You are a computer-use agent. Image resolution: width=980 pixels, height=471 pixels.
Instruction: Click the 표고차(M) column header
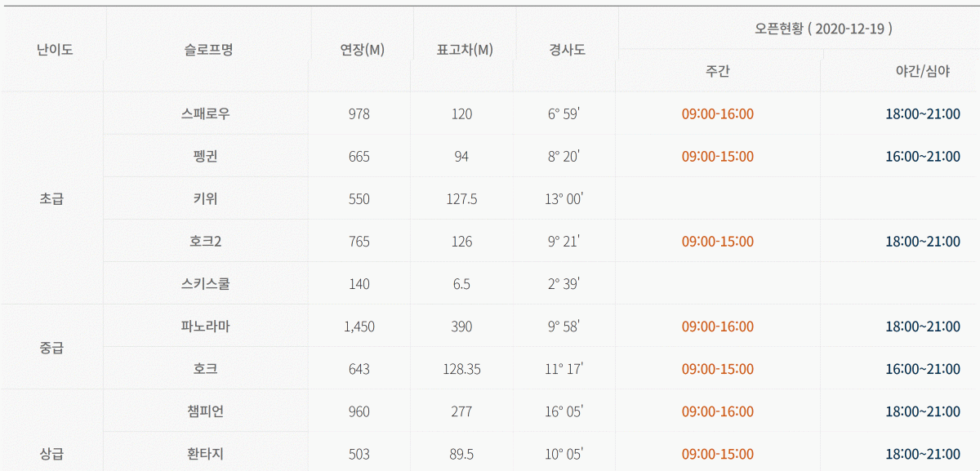465,49
